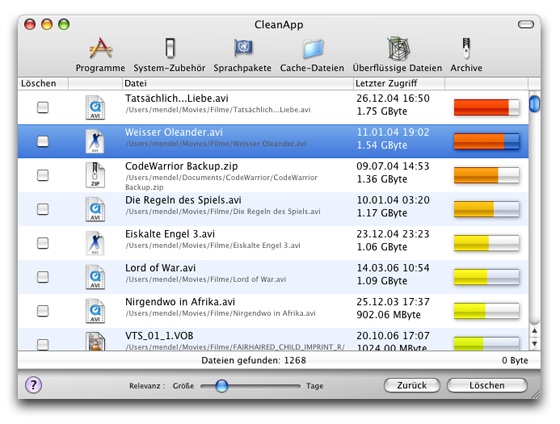This screenshot has width=560, height=424.
Task: Select file name CodeWarrior Backup.zip
Action: tap(181, 166)
